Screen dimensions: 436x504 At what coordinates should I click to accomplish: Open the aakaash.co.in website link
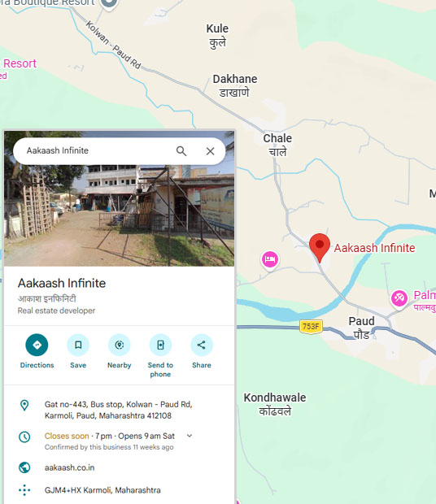[69, 467]
